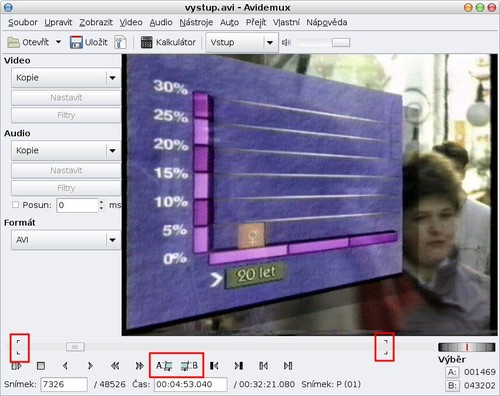
Task: Adjust the volume slider
Action: point(341,42)
